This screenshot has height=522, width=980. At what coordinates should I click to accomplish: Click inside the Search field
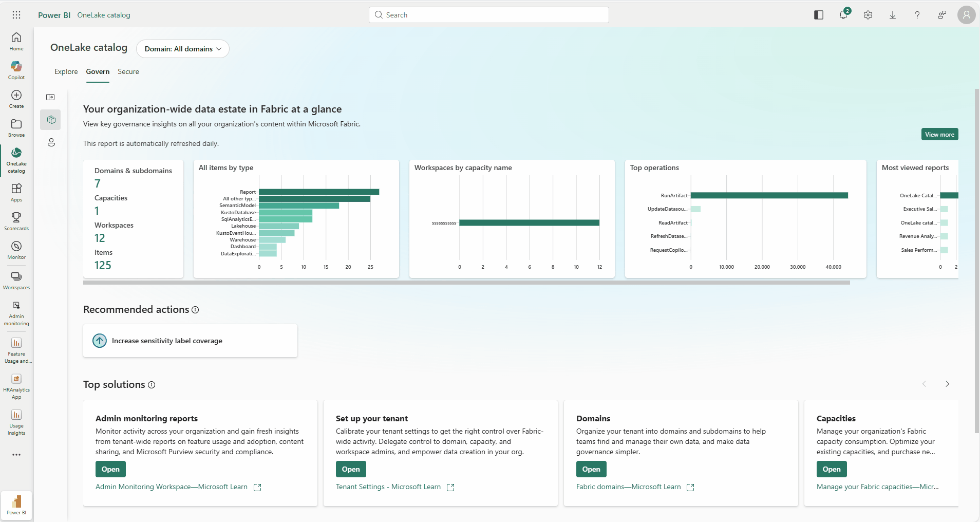tap(489, 15)
